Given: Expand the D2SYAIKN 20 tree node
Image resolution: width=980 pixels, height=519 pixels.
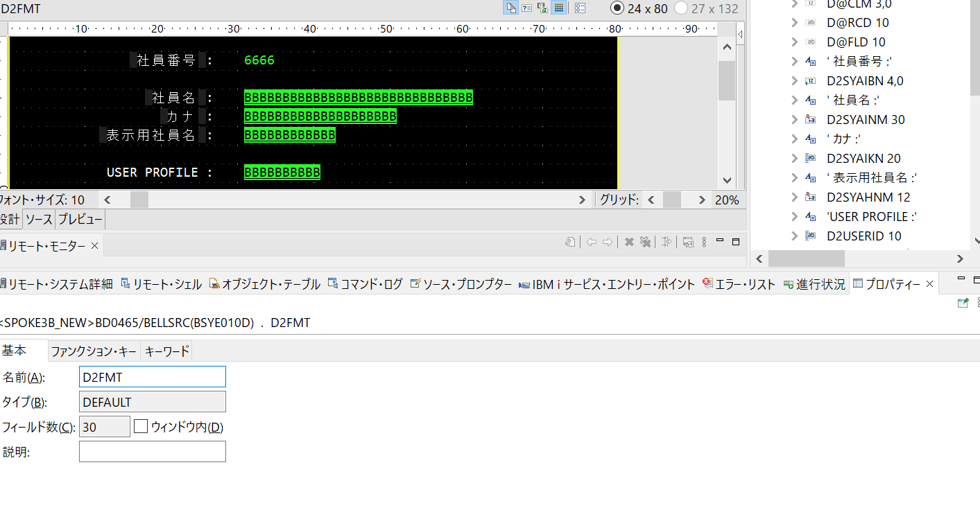Looking at the screenshot, I should coord(795,159).
